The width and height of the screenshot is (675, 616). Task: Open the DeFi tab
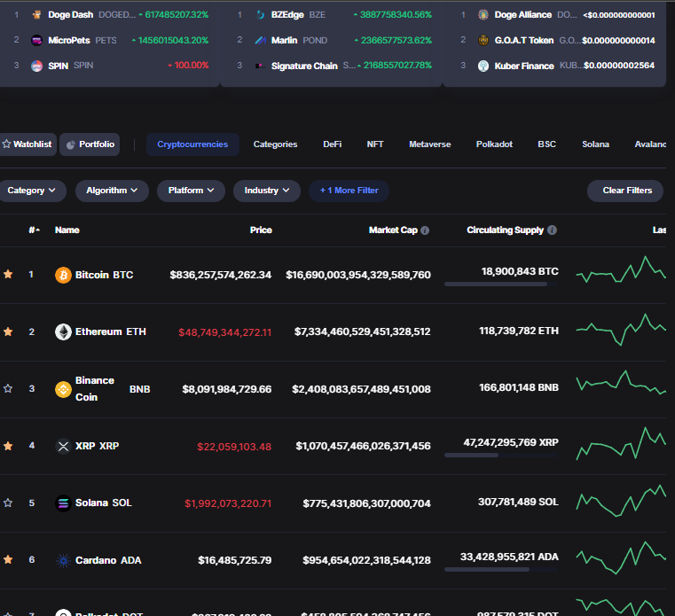pos(333,144)
